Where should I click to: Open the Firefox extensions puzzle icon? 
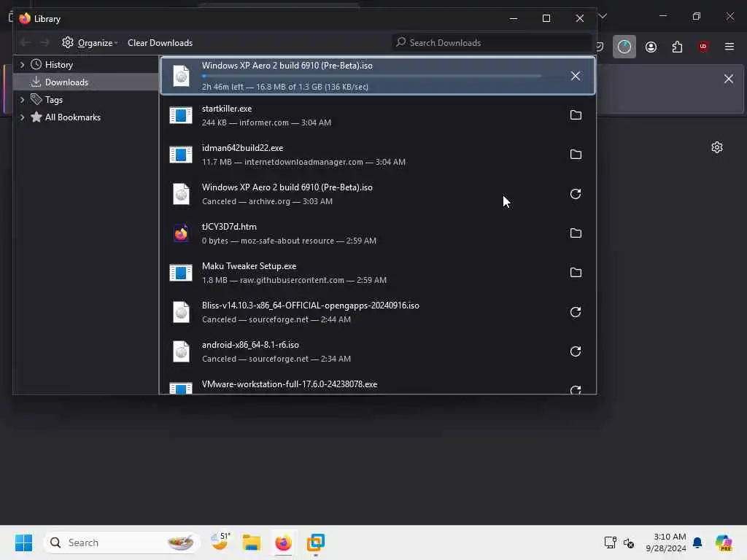tap(677, 47)
